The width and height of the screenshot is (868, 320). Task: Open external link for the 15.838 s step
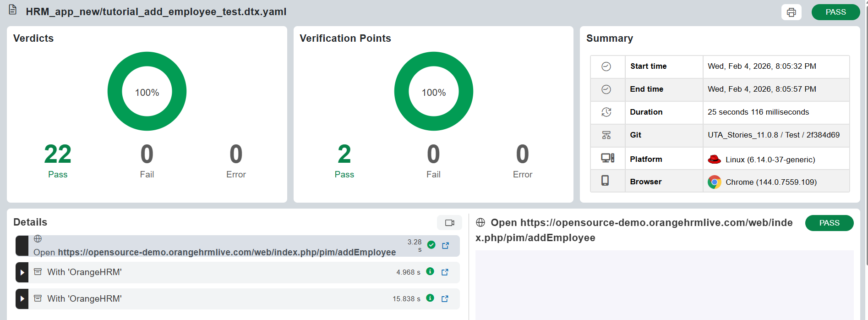pos(445,299)
